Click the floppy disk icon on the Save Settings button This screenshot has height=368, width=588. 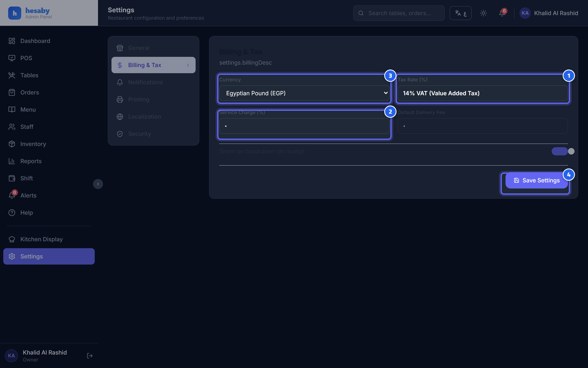pyautogui.click(x=517, y=180)
